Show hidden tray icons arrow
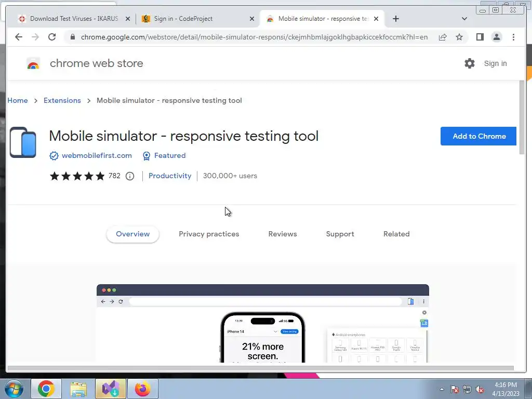The height and width of the screenshot is (399, 532). point(442,389)
